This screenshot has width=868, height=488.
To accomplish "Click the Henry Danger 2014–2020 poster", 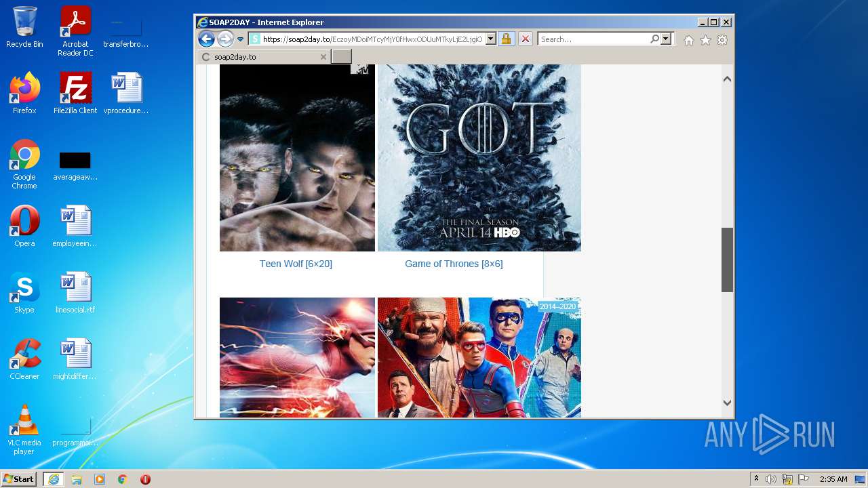I will pyautogui.click(x=479, y=357).
